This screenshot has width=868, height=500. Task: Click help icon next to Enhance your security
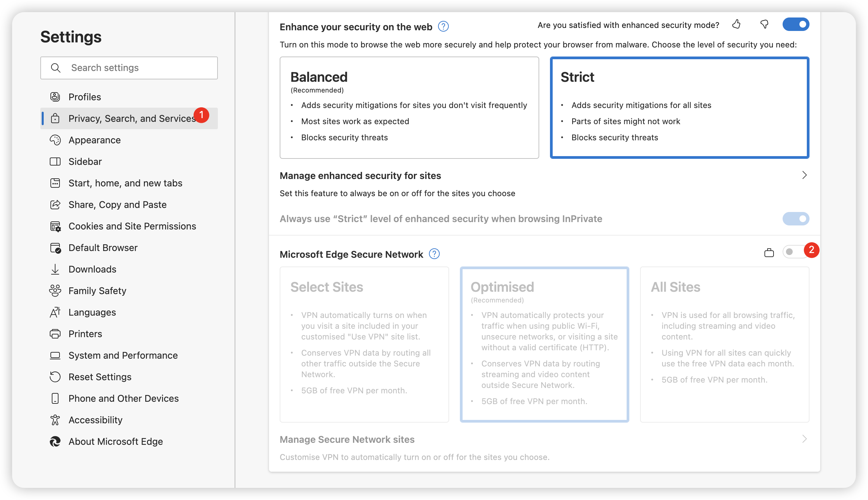(x=443, y=27)
